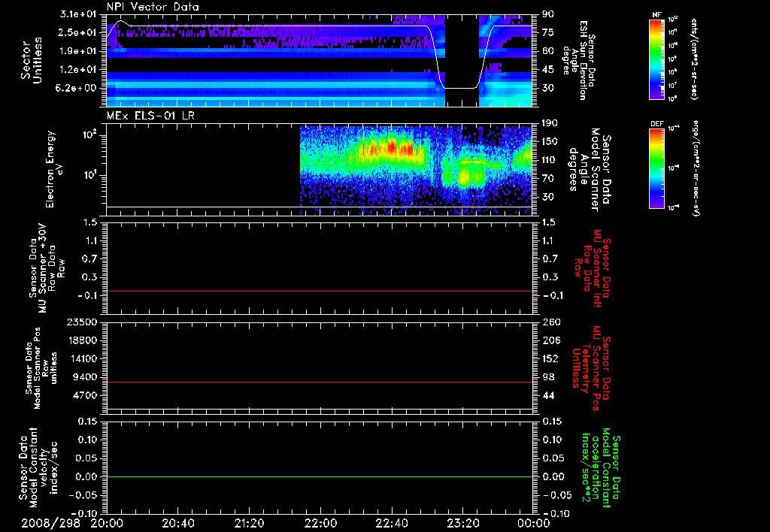The width and height of the screenshot is (770, 532).
Task: Click the NF color scale bar
Action: (655, 59)
